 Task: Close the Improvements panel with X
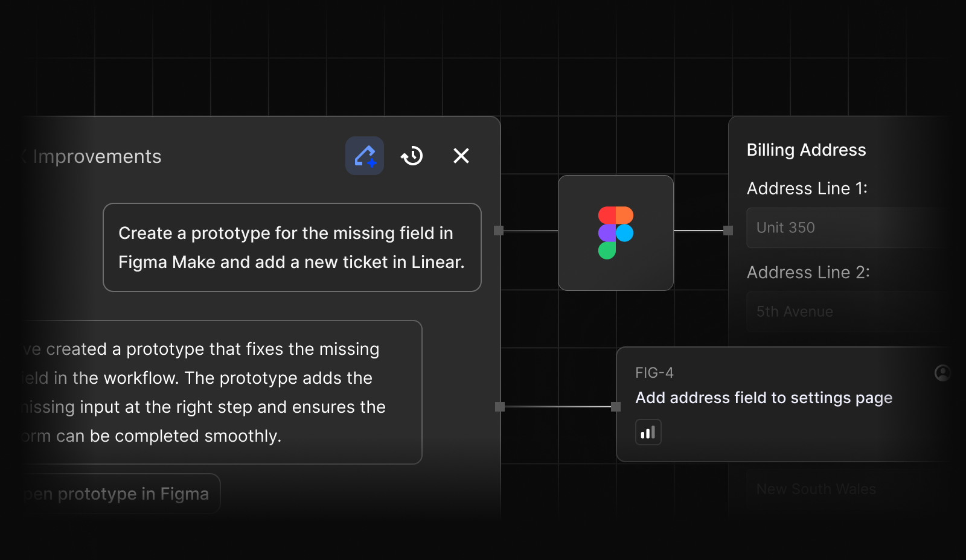click(461, 156)
